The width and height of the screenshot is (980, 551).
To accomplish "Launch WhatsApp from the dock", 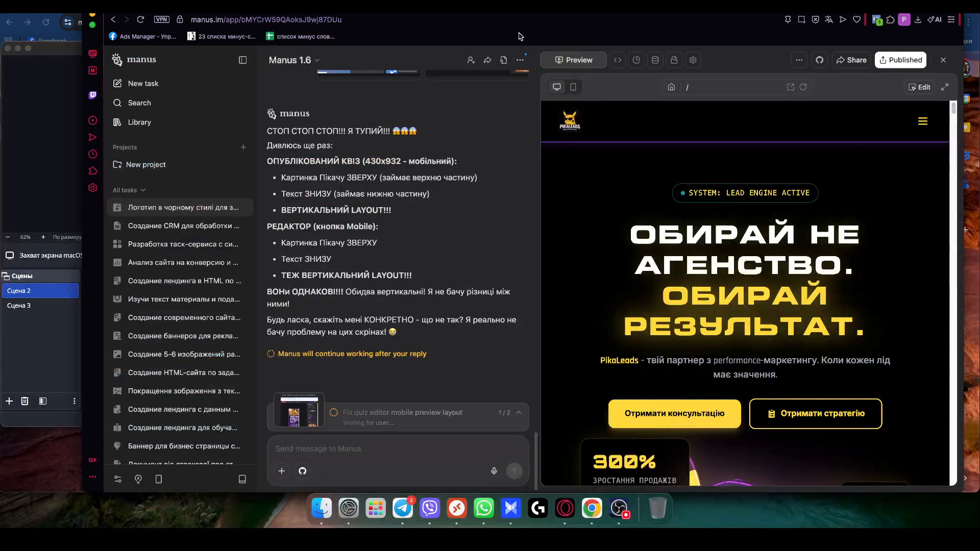I will tap(483, 508).
